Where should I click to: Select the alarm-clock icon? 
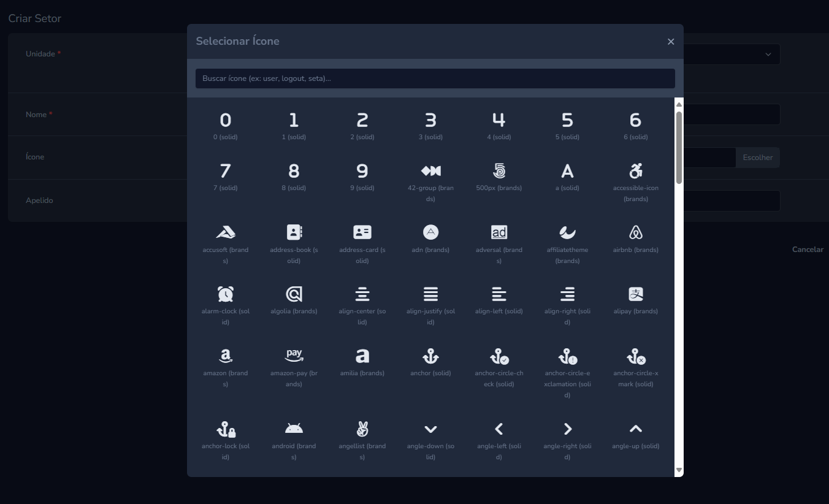[226, 294]
